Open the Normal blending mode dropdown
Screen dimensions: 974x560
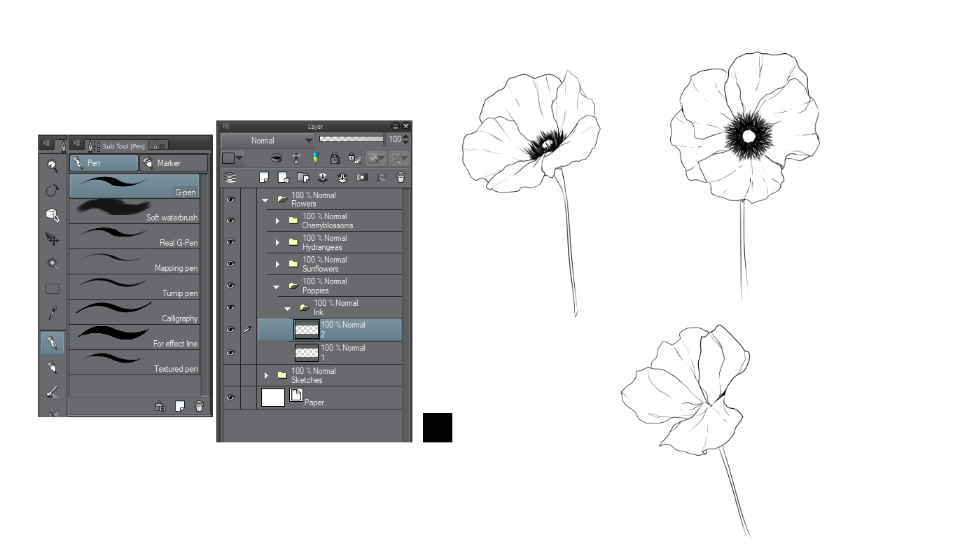point(268,141)
